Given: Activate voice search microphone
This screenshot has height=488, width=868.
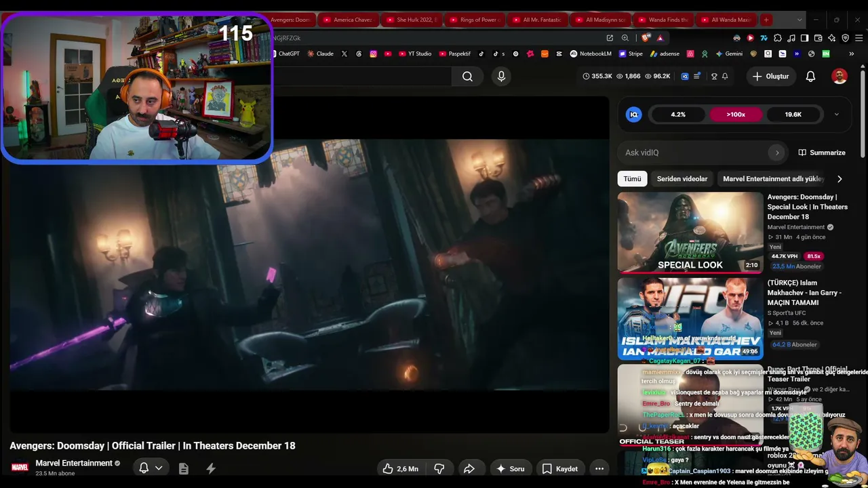Looking at the screenshot, I should (501, 77).
